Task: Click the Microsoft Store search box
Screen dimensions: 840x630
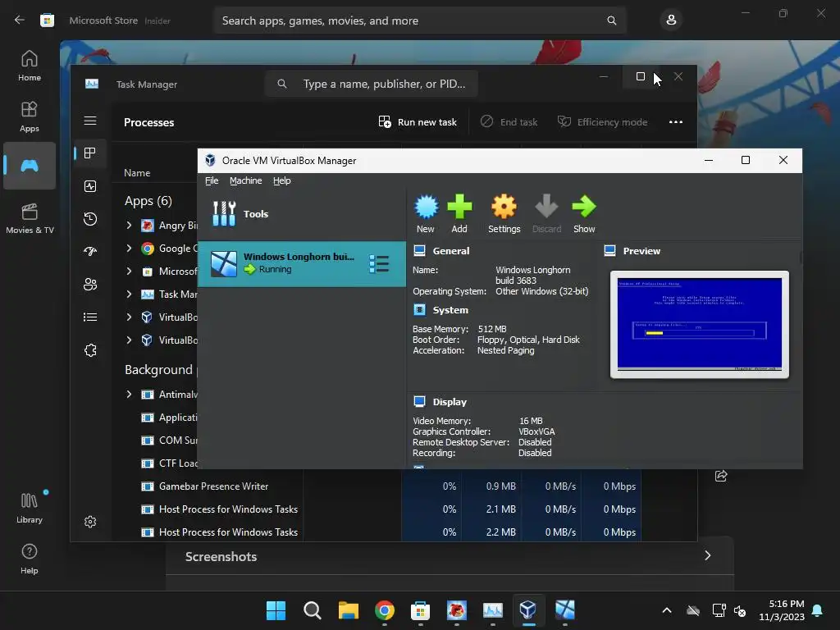Action: [x=419, y=21]
